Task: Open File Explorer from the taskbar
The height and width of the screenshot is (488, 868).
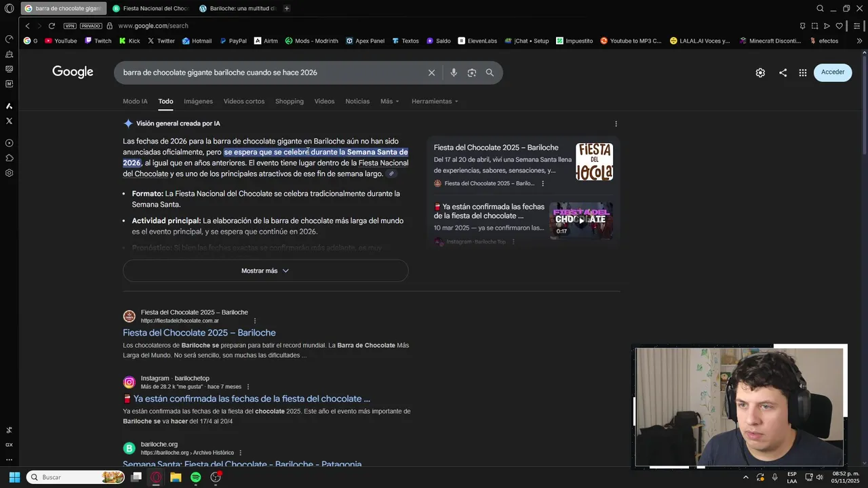Action: click(176, 477)
